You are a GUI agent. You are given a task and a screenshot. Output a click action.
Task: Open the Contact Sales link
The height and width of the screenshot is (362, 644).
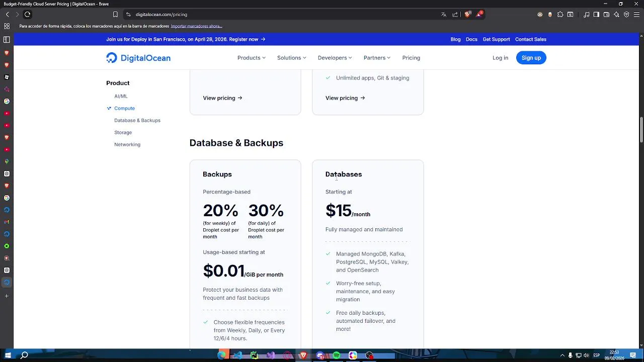[x=531, y=39]
